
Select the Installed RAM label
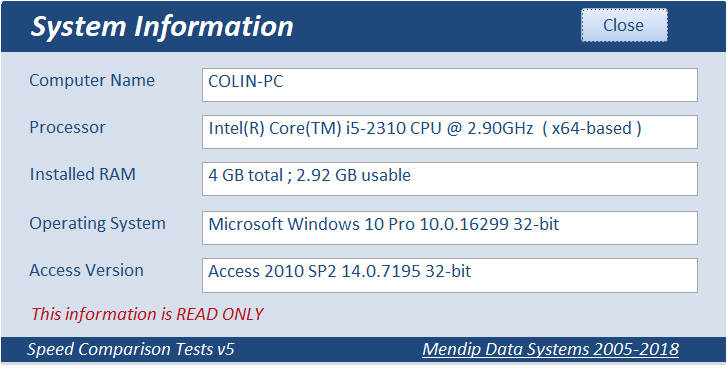(83, 174)
